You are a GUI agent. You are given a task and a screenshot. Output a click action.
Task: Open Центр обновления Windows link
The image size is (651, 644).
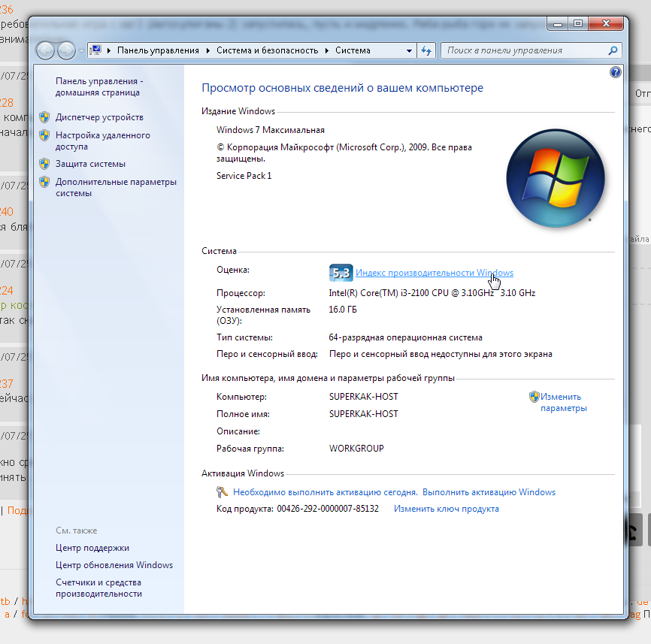114,565
